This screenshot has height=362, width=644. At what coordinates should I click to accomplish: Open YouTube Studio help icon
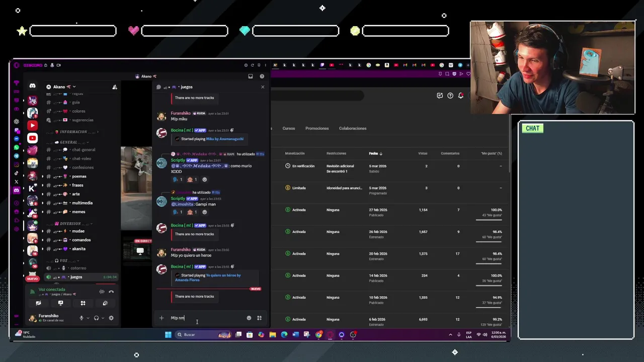[x=450, y=96]
